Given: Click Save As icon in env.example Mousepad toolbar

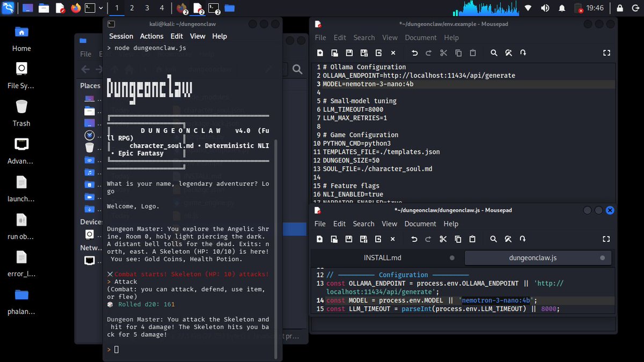Looking at the screenshot, I should (364, 53).
